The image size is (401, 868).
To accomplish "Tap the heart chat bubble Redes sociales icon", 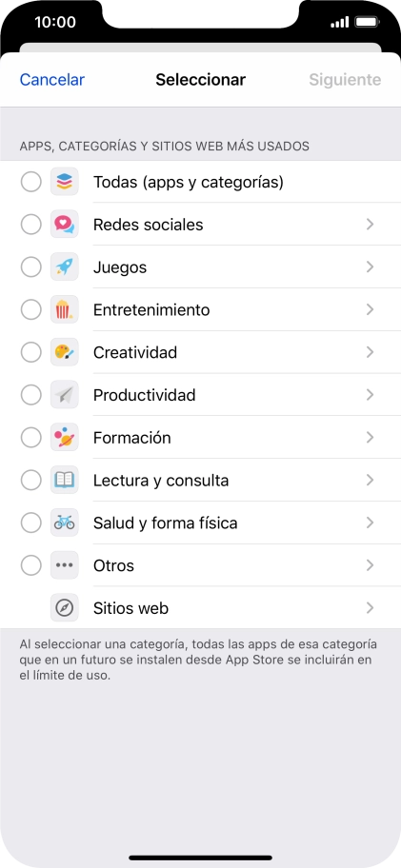I will pyautogui.click(x=64, y=225).
